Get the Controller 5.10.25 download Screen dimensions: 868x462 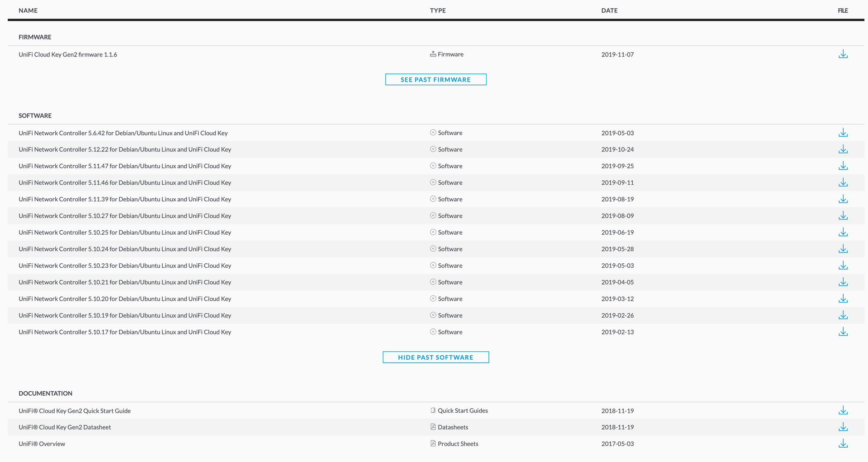point(843,233)
